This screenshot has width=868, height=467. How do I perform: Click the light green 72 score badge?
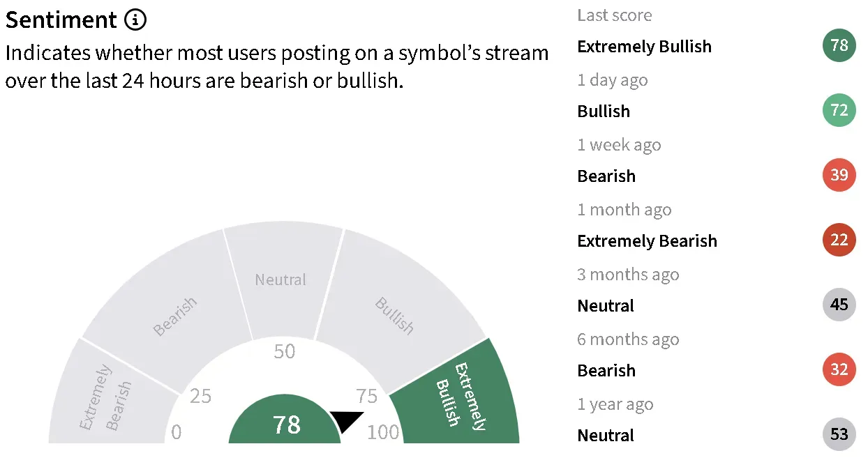pos(839,111)
